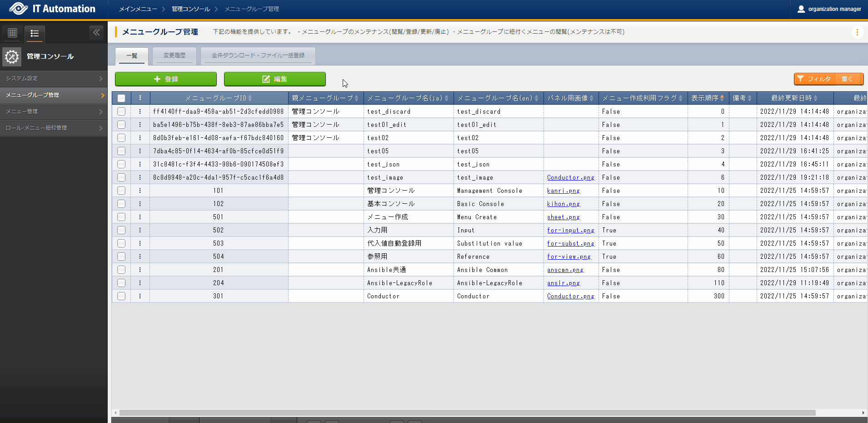This screenshot has width=868, height=423.
Task: Open 全件ダウンロード・ファイル一括登録 tab
Action: 258,55
